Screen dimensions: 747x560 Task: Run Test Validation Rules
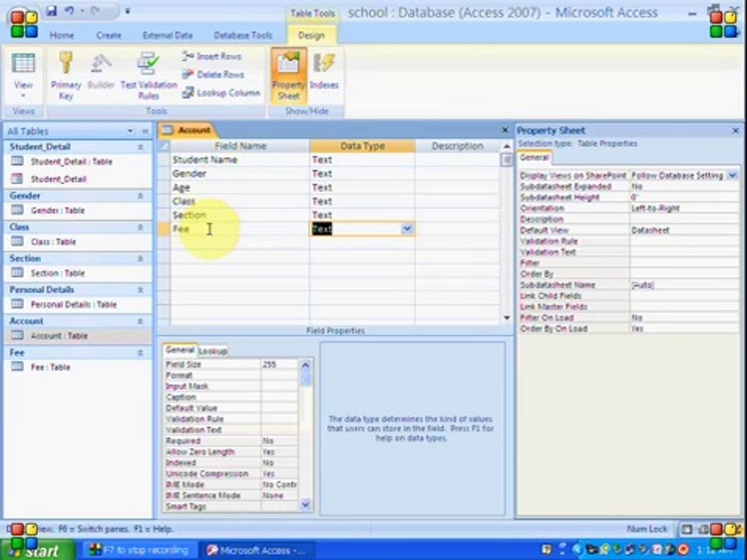click(149, 76)
